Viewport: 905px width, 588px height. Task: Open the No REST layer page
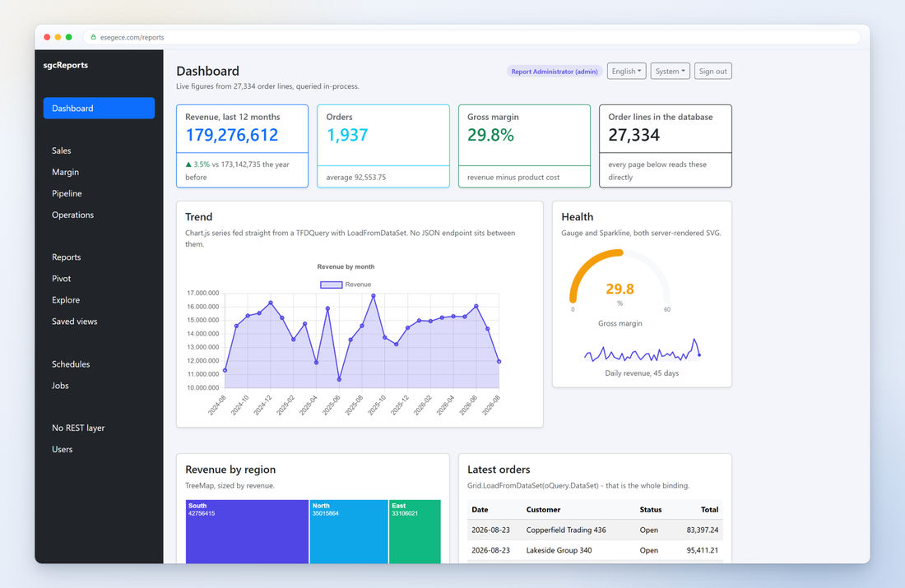78,428
